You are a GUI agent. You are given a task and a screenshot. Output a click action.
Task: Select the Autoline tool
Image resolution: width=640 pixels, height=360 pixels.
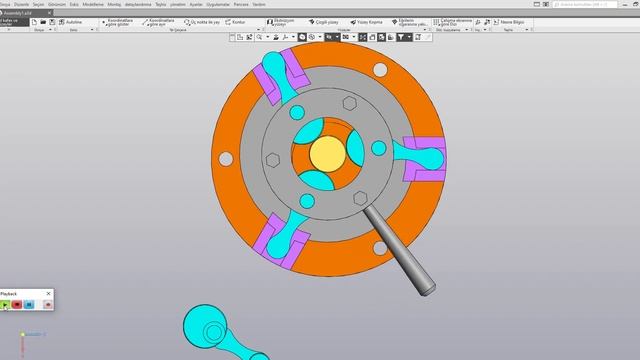(x=70, y=22)
